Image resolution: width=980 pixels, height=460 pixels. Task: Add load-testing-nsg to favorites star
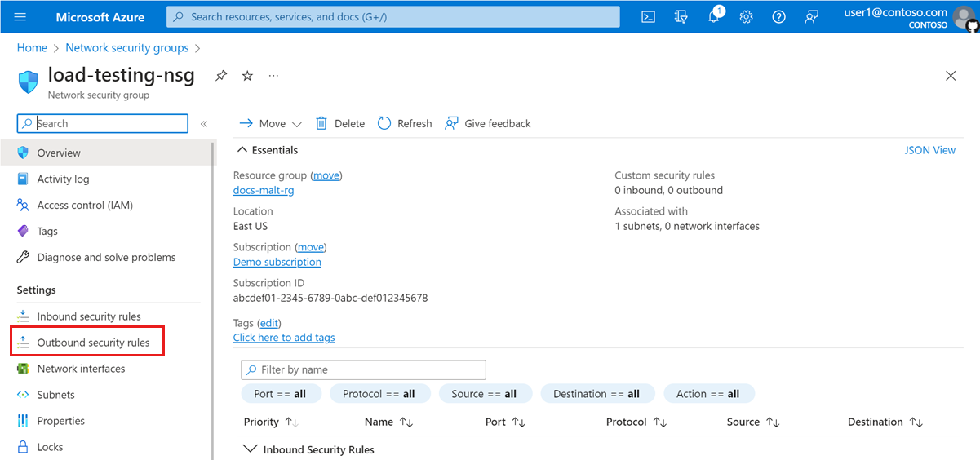click(x=247, y=76)
